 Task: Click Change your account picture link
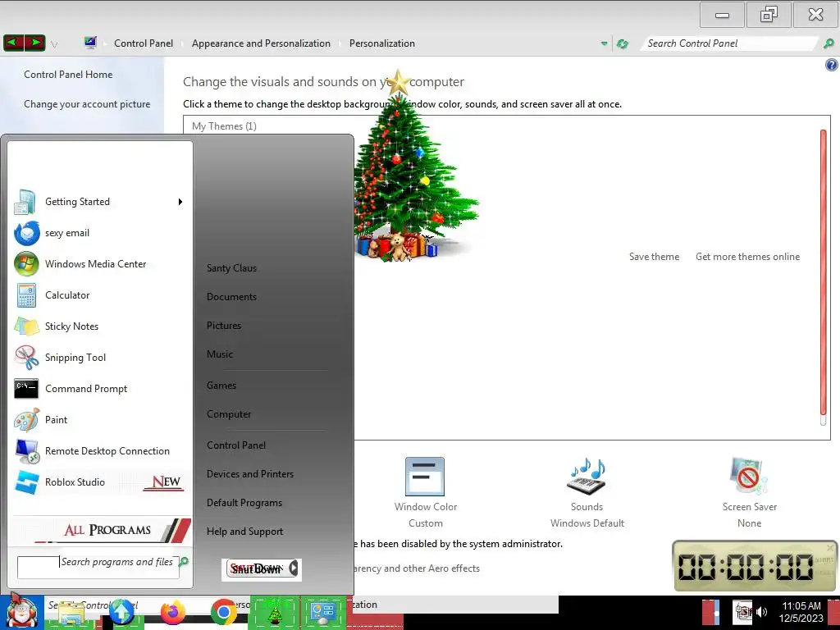click(87, 104)
